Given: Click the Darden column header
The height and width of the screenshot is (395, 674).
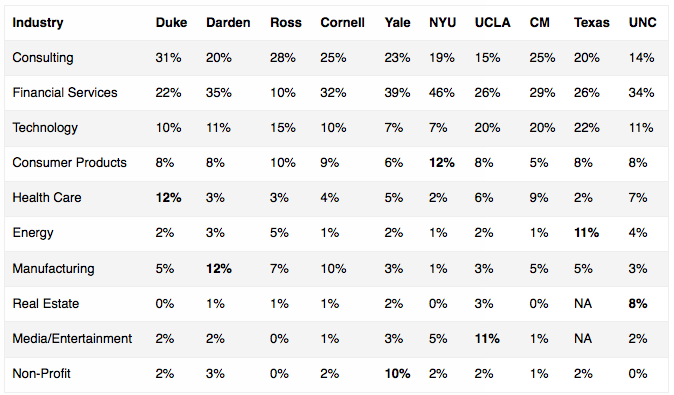Looking at the screenshot, I should tap(228, 23).
